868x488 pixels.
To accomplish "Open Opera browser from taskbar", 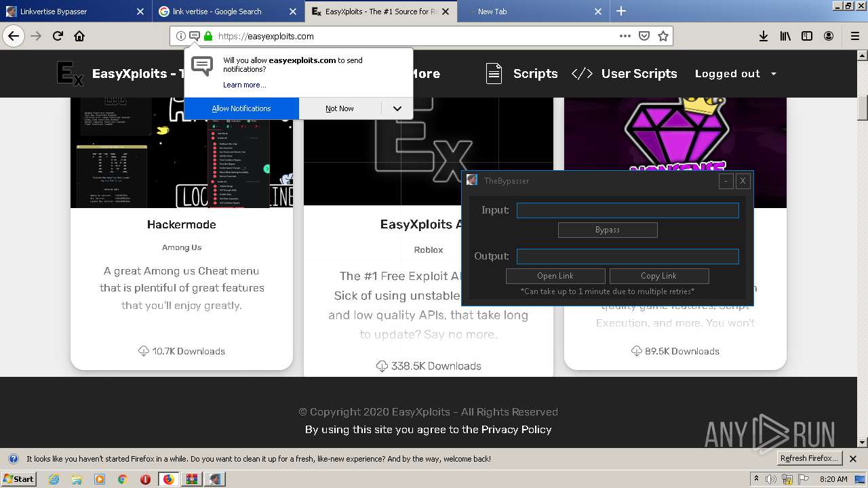I will pos(145,479).
